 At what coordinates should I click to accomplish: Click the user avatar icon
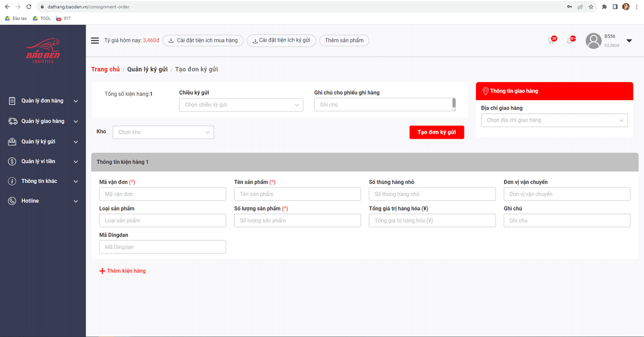tap(594, 41)
